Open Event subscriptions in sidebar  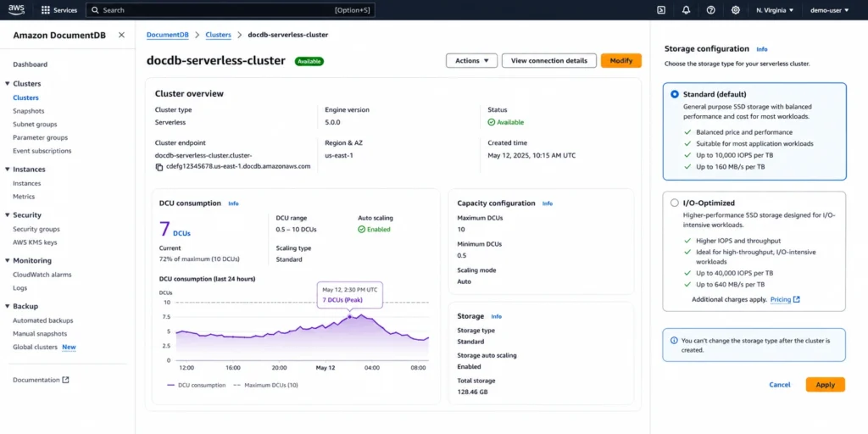click(42, 151)
